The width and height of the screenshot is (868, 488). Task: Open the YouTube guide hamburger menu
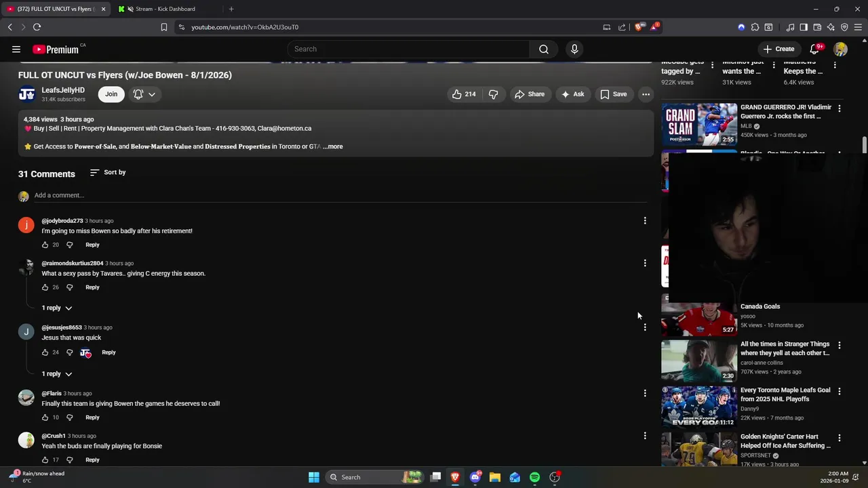point(16,49)
